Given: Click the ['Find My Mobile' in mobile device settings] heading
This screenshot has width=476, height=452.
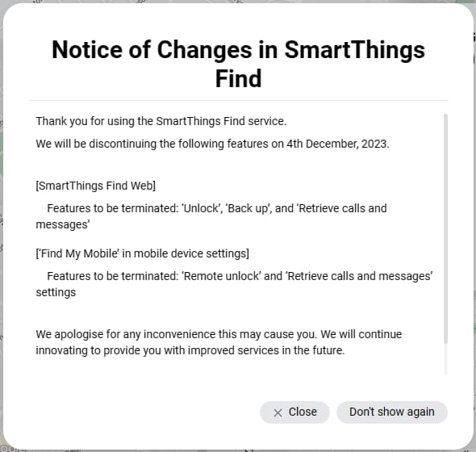Looking at the screenshot, I should pos(142,253).
